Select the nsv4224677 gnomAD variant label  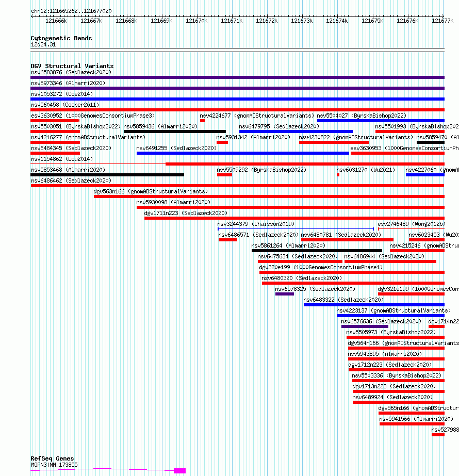tap(257, 116)
